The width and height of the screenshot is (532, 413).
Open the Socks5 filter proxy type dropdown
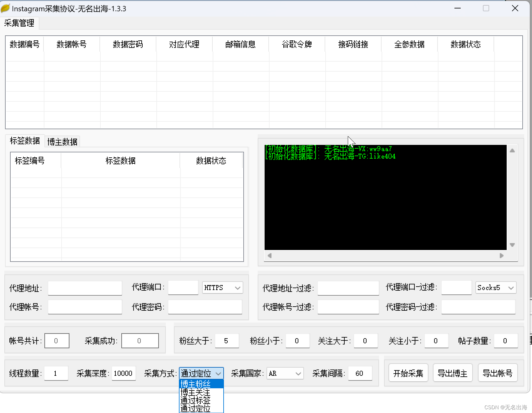(x=496, y=288)
